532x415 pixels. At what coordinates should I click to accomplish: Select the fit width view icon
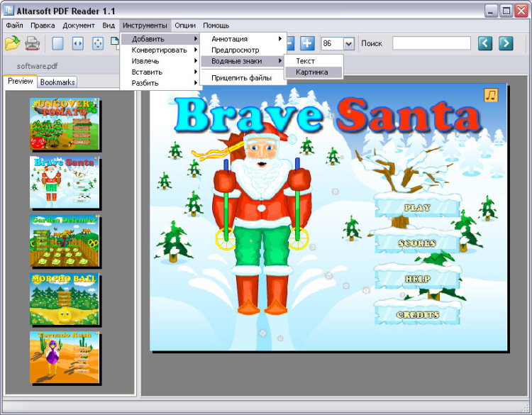pyautogui.click(x=78, y=43)
